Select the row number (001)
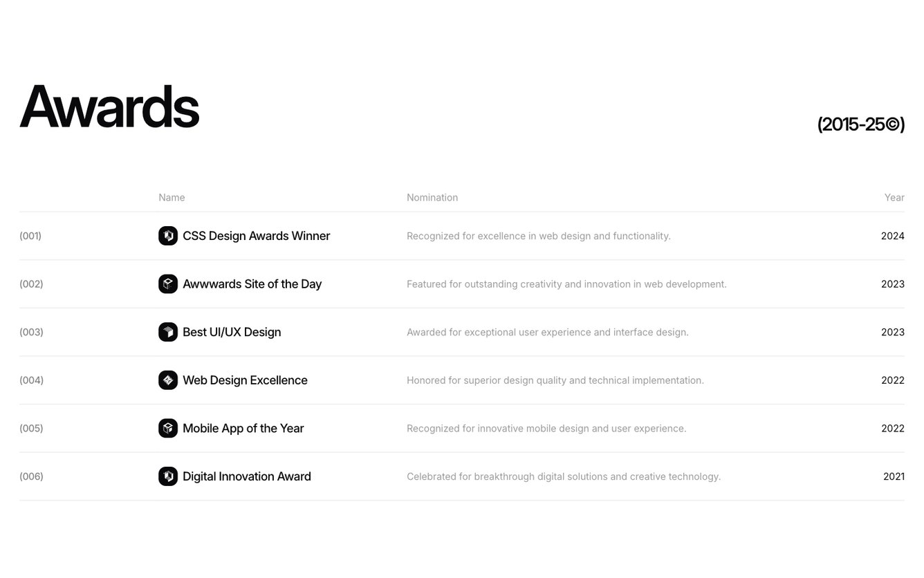 coord(30,236)
